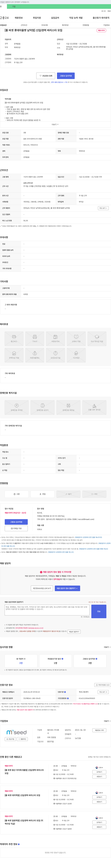Jump to 근무조건 section tab
111x868 pixels.
[x=24, y=25]
